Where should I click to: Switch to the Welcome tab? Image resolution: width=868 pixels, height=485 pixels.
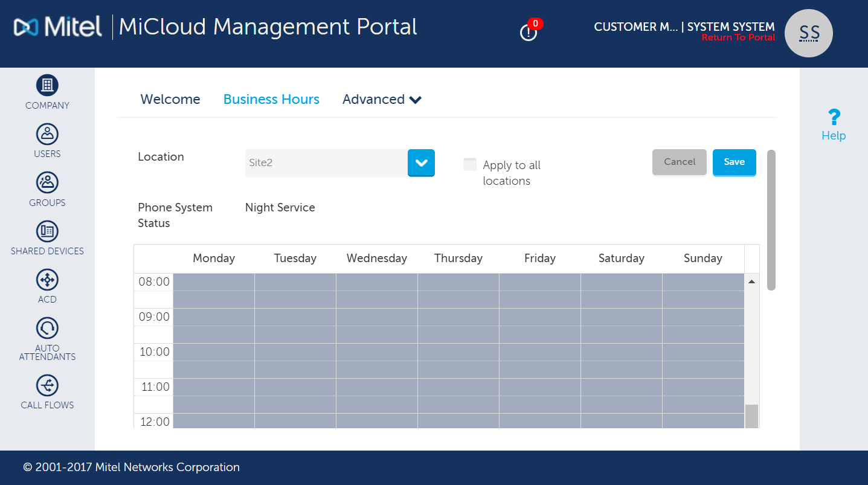(x=170, y=100)
